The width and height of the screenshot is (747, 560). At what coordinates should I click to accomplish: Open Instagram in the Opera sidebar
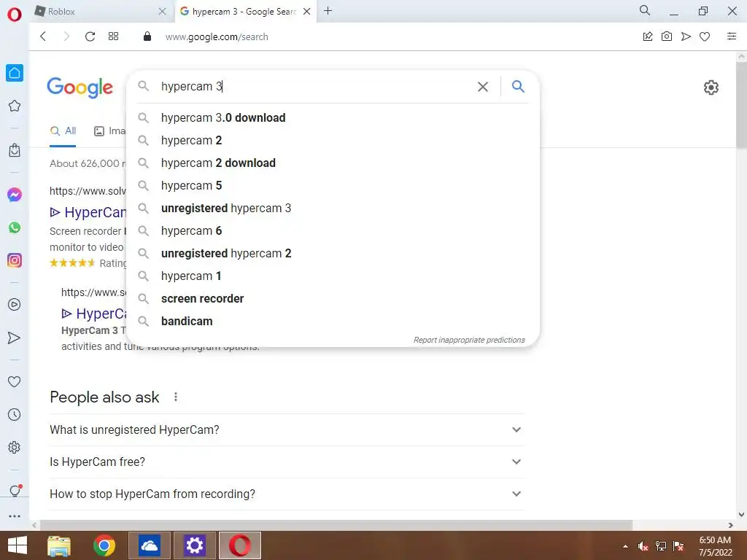(15, 260)
